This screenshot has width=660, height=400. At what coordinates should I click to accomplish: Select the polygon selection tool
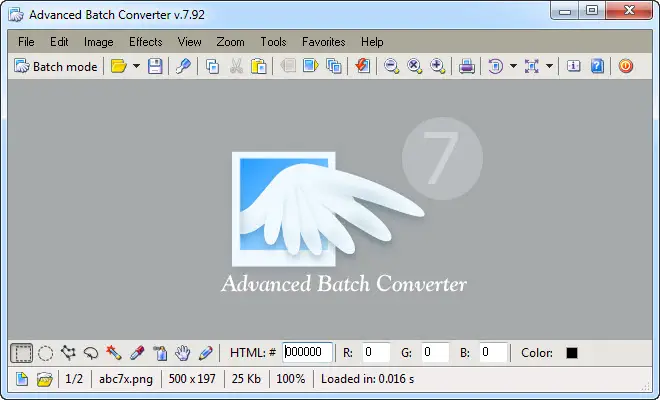point(68,353)
